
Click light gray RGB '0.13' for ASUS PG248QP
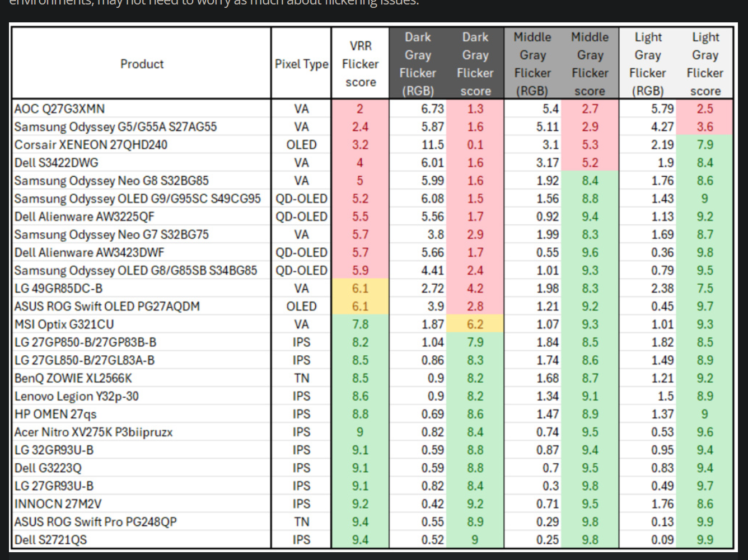(662, 521)
